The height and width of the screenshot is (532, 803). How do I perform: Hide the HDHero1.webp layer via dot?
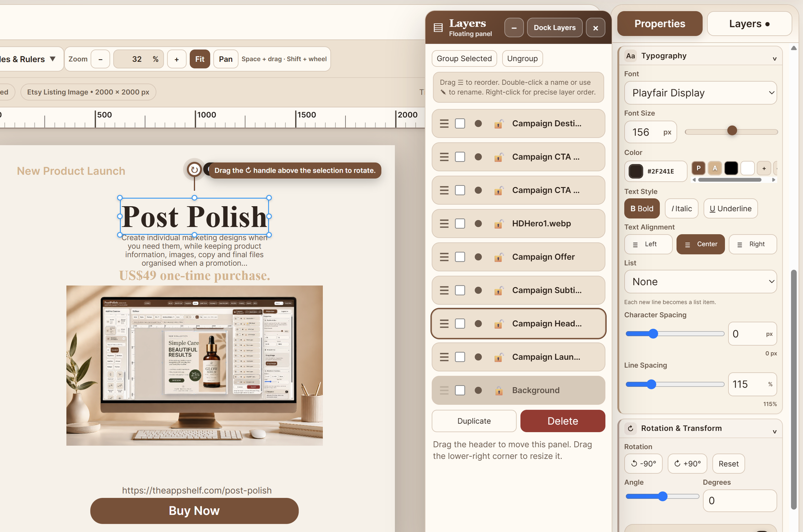(x=478, y=223)
